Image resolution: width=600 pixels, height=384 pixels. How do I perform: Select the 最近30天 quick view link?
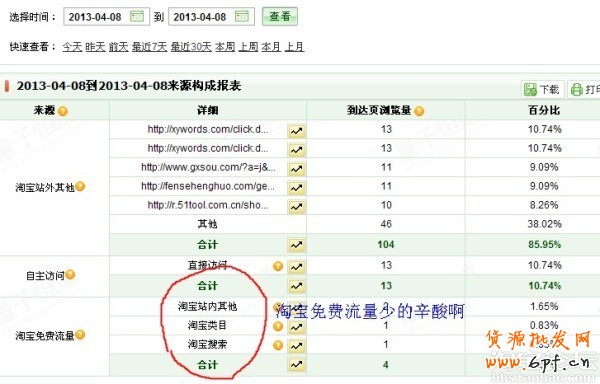191,47
